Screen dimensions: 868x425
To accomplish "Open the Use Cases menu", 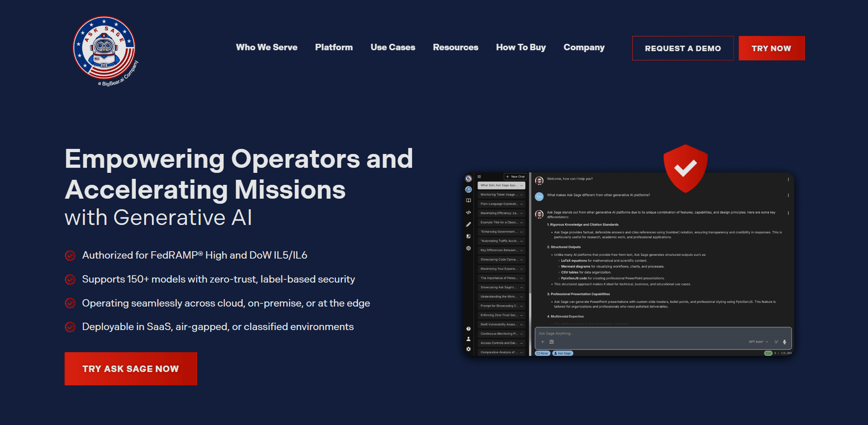I will pyautogui.click(x=393, y=47).
